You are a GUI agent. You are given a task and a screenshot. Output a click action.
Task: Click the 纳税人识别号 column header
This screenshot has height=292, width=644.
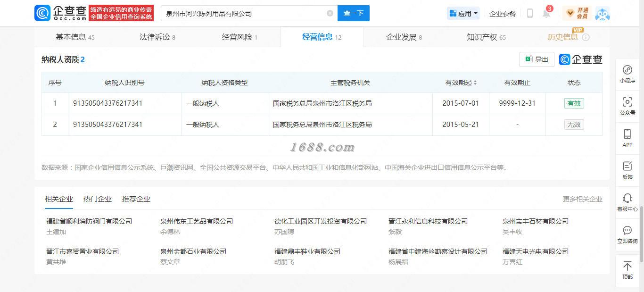(124, 83)
